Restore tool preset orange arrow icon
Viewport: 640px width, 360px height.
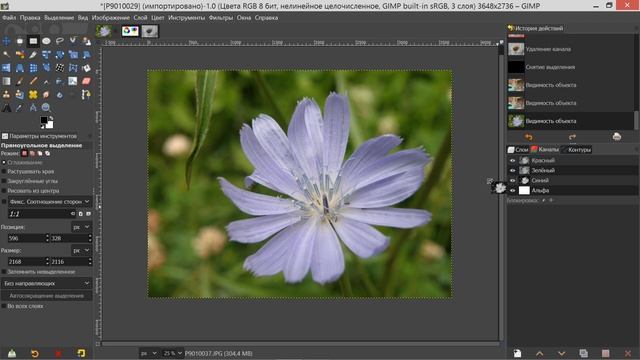[x=35, y=353]
